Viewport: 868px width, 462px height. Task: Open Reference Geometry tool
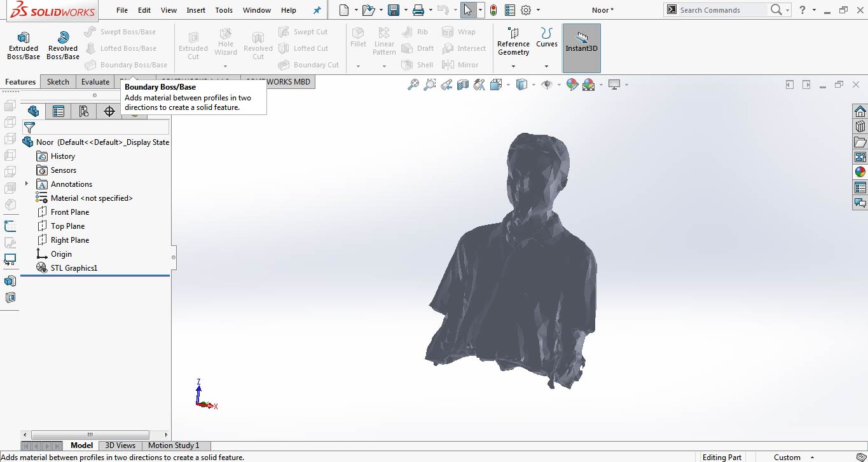pyautogui.click(x=513, y=41)
